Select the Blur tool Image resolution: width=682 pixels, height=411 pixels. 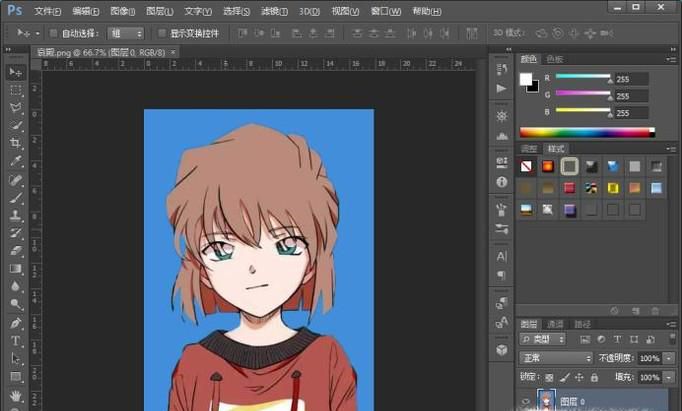(16, 287)
